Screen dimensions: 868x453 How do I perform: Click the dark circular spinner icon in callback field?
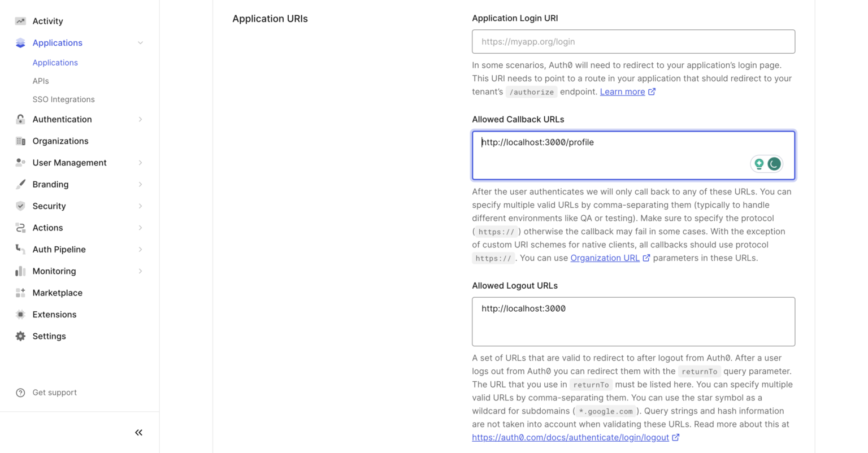[774, 163]
